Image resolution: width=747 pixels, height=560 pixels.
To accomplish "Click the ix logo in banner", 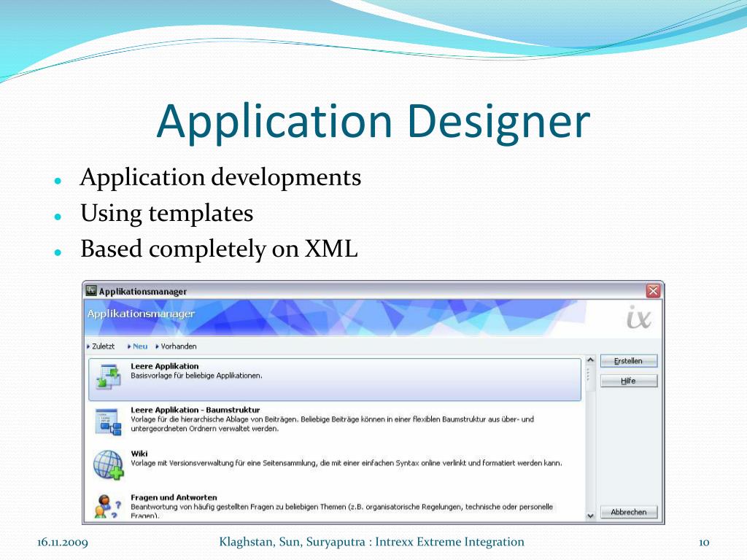I will pyautogui.click(x=638, y=318).
